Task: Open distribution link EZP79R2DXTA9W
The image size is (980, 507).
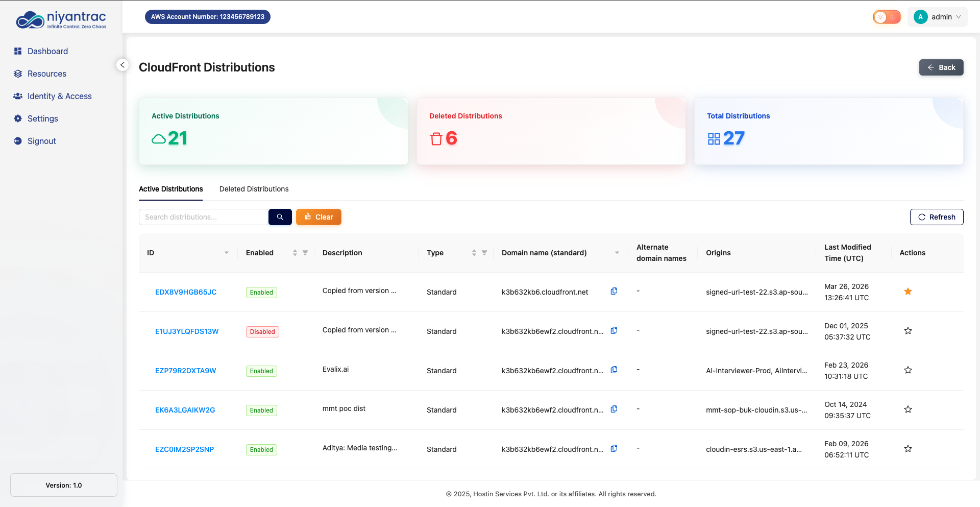Action: (185, 371)
